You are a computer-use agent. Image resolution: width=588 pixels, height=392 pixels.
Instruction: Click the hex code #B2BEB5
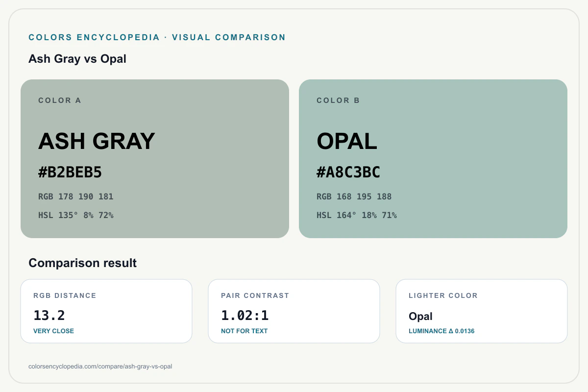(x=70, y=172)
